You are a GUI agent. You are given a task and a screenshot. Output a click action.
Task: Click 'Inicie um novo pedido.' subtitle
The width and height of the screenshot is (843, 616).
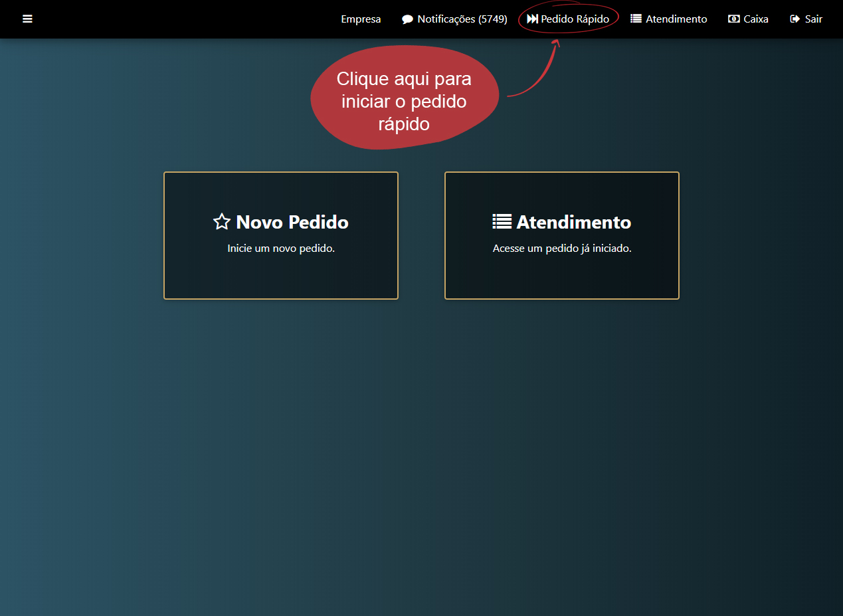[x=281, y=249]
